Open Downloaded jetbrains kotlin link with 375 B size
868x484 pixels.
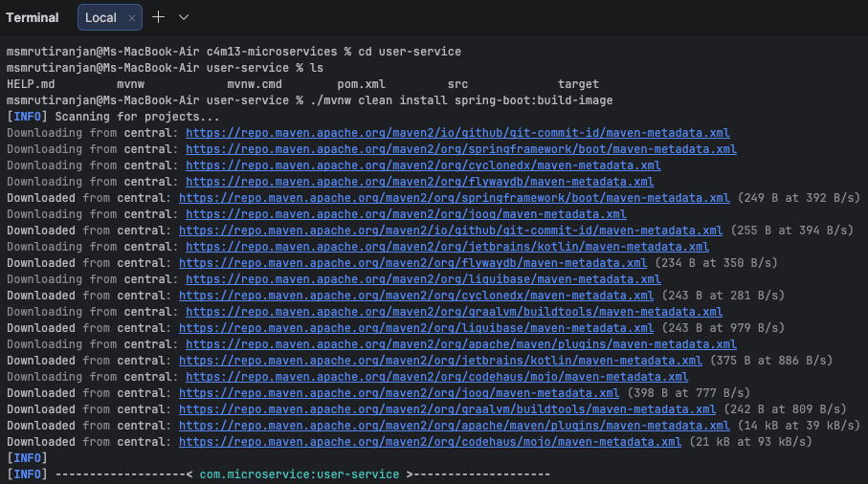(440, 361)
